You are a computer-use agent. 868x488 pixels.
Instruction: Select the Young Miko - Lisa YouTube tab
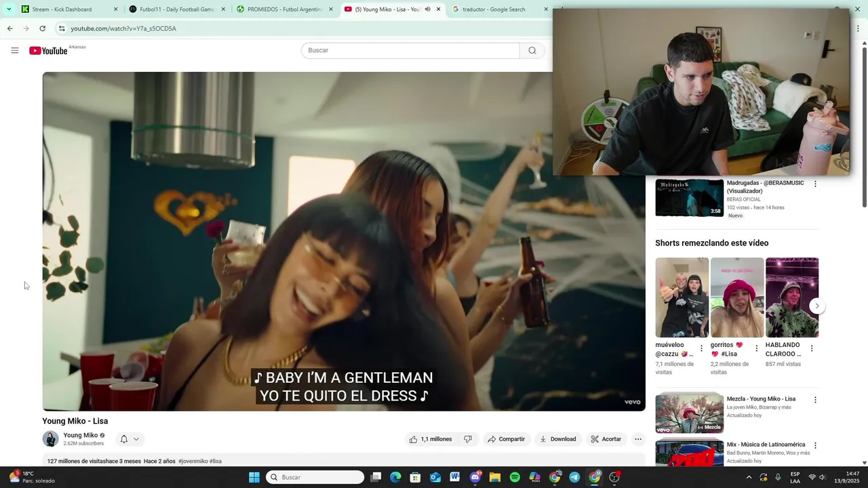(392, 9)
